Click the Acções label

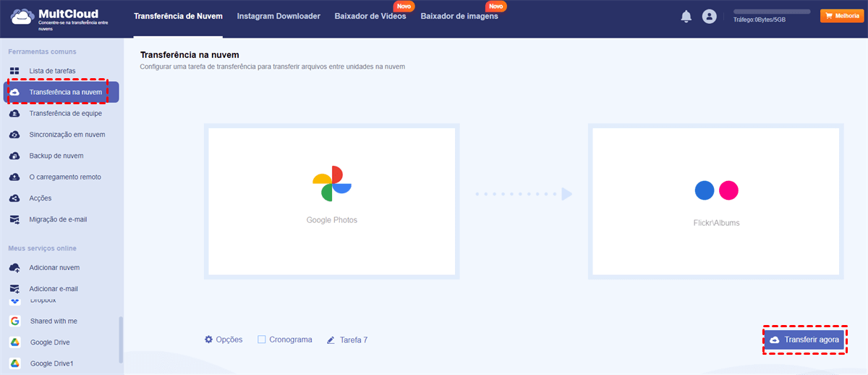coord(41,198)
